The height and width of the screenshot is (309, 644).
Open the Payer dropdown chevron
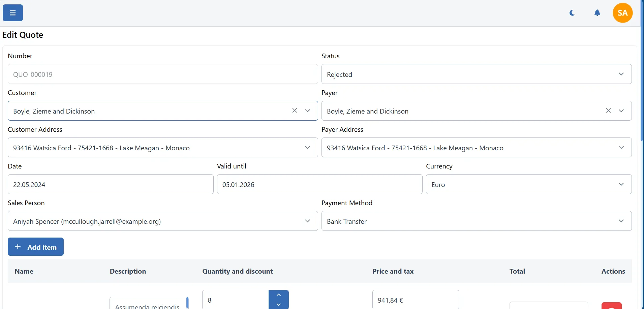pos(621,111)
